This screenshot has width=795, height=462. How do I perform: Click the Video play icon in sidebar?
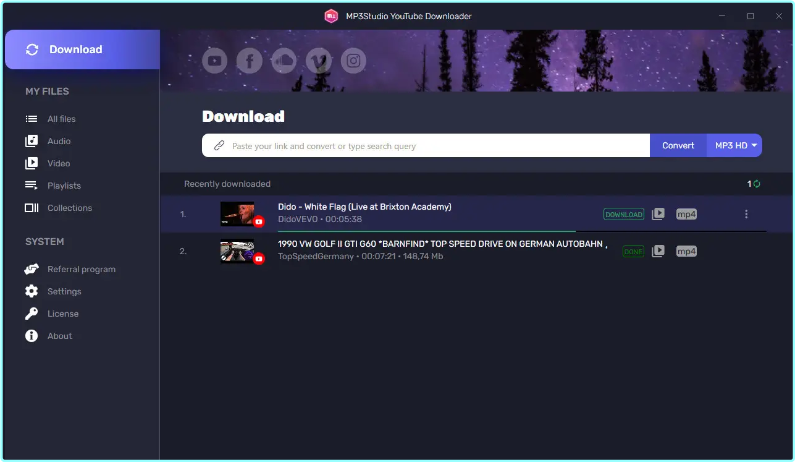[x=31, y=163]
